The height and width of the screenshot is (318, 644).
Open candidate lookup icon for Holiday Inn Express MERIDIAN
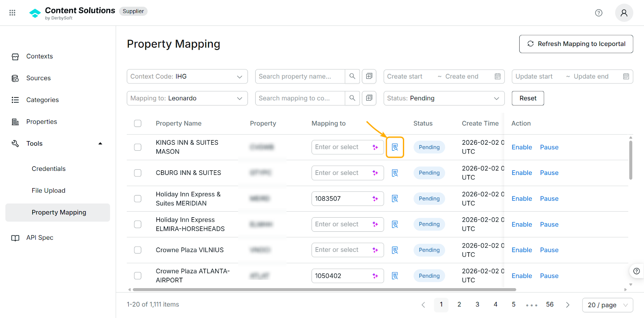pos(395,198)
